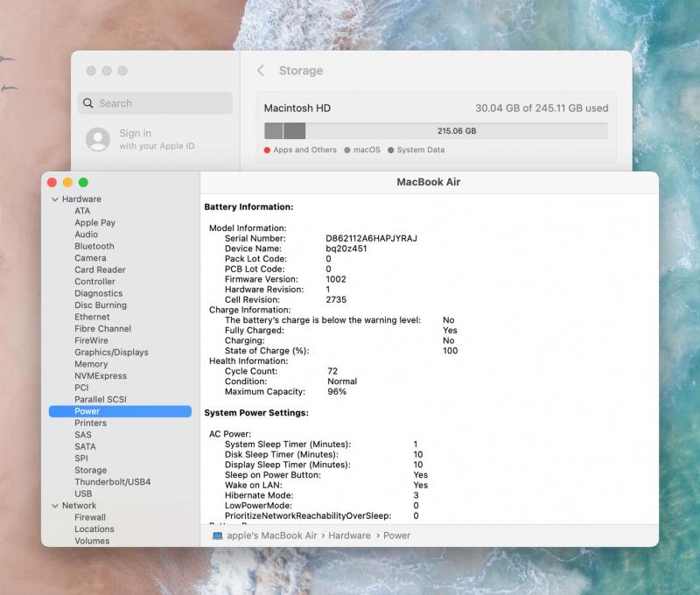Screen dimensions: 700x595
Task: Click the laptop icon in path bar
Action: click(217, 535)
